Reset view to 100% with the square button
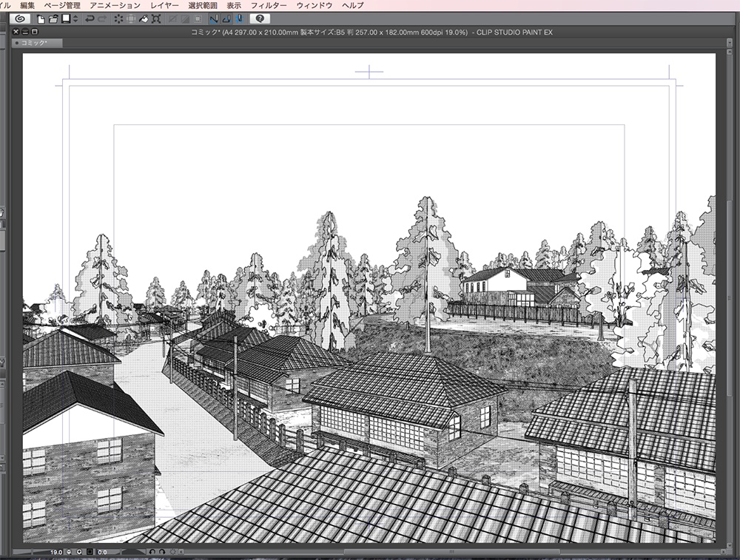740x560 pixels. tap(90, 551)
